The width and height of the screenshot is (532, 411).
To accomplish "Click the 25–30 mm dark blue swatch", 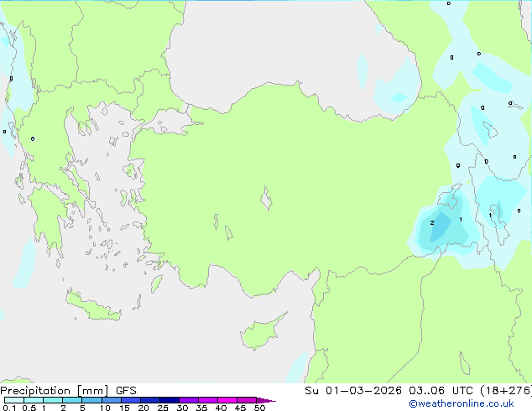I will tap(170, 400).
